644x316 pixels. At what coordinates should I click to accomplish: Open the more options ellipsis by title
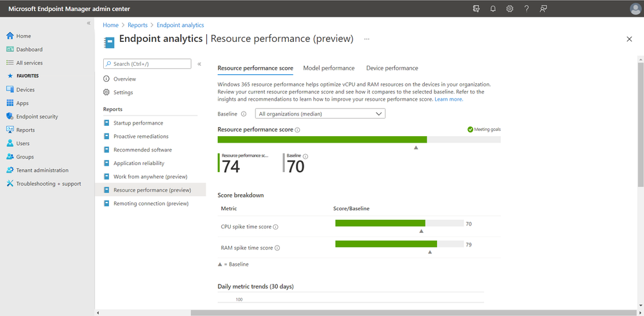(x=367, y=39)
